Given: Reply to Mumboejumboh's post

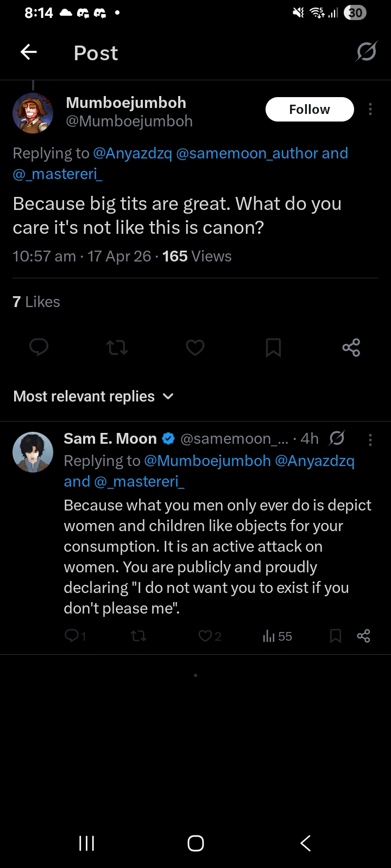Looking at the screenshot, I should [x=39, y=347].
